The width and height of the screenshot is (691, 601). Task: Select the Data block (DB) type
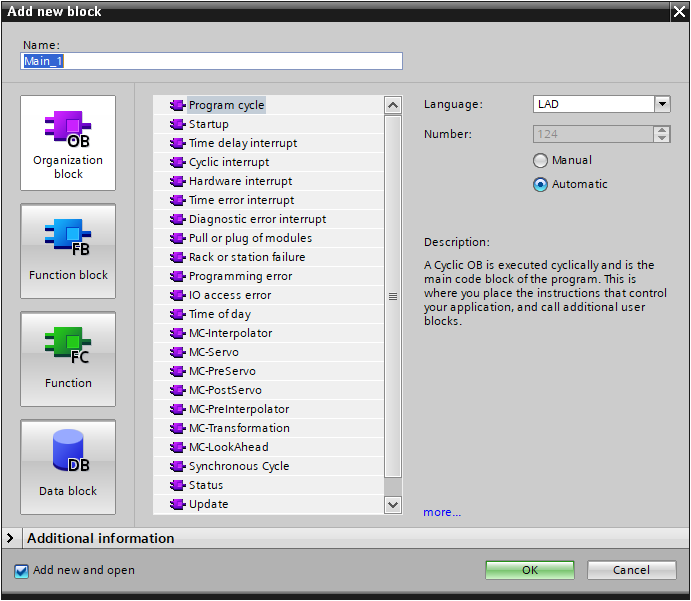coord(68,467)
